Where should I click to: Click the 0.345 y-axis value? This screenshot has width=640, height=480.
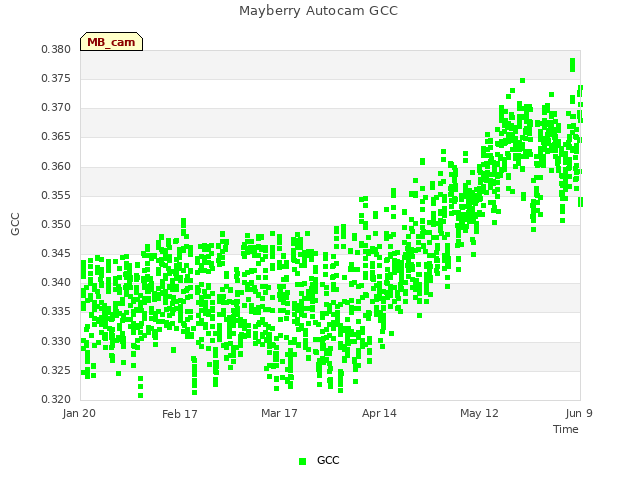tap(56, 253)
